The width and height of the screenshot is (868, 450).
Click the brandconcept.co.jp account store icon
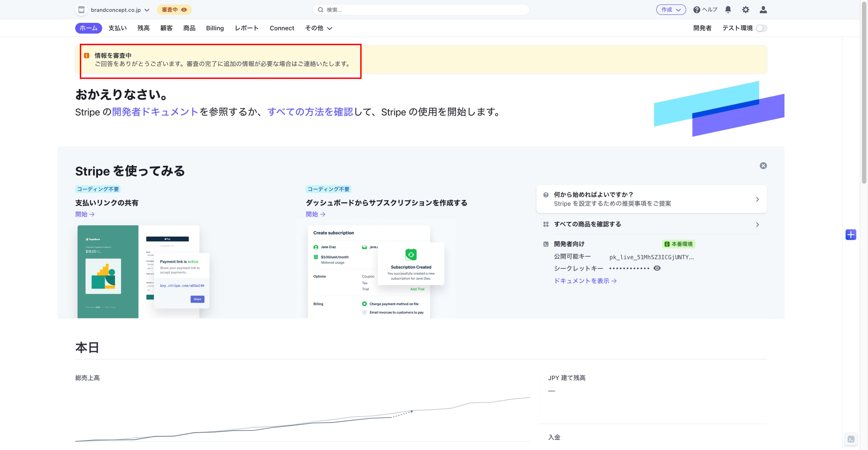click(81, 10)
